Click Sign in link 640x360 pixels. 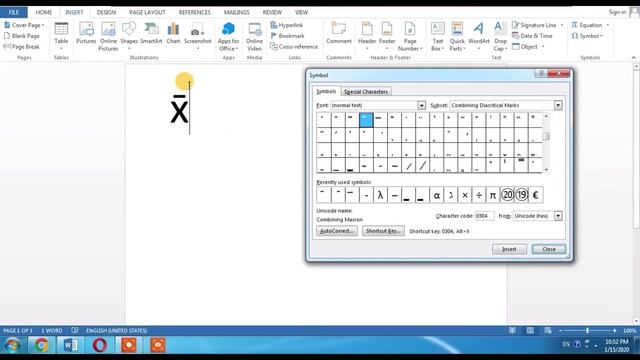[617, 12]
